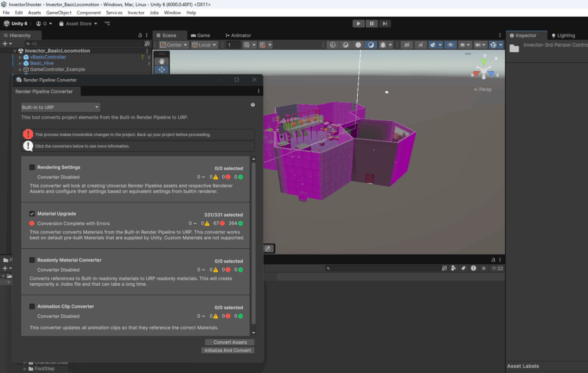Select Shaded Wireframe draw mode
Viewport: 588px width, 373px height.
[345, 45]
